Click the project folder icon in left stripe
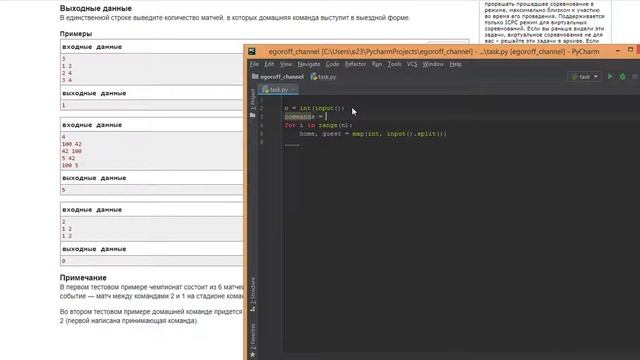This screenshot has width=640, height=360. tap(253, 116)
